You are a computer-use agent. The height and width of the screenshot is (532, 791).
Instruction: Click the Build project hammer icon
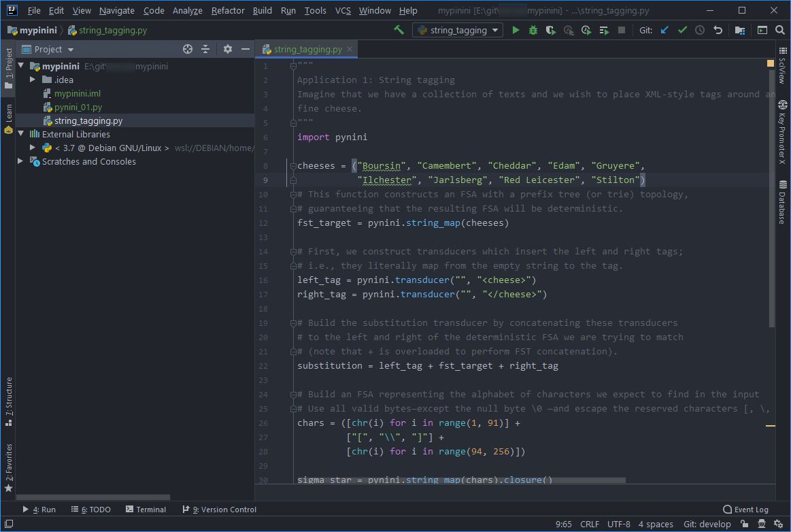coord(399,30)
